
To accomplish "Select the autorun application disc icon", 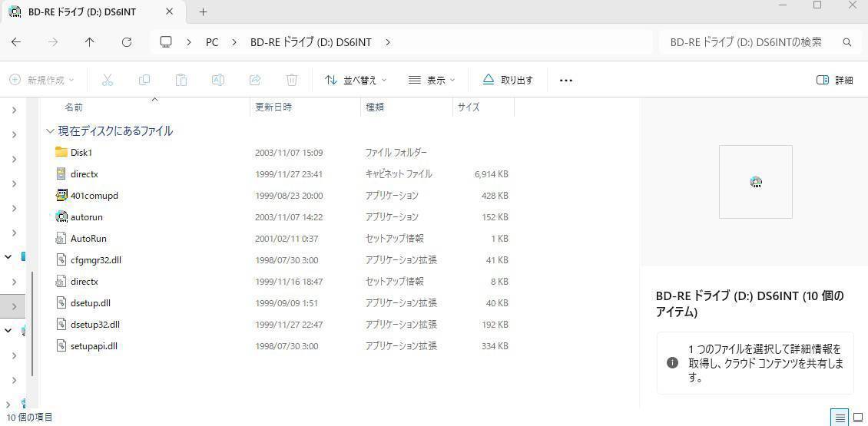I will 61,217.
